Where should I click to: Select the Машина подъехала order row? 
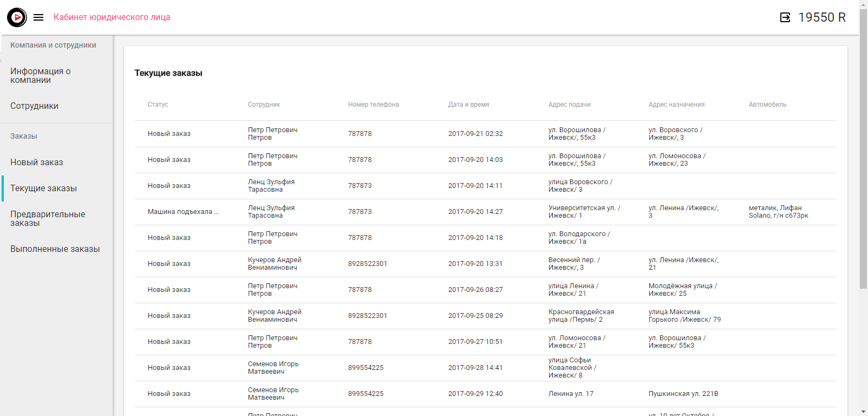click(x=183, y=212)
